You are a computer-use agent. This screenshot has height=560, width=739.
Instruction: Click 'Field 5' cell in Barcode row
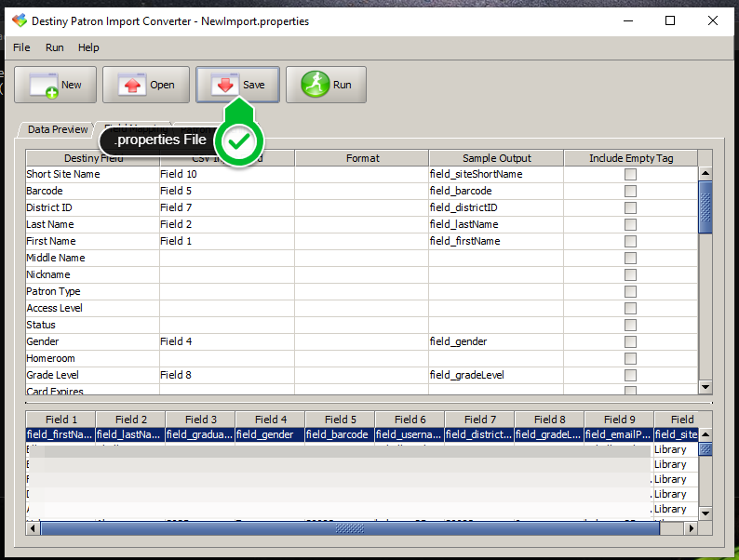[227, 191]
